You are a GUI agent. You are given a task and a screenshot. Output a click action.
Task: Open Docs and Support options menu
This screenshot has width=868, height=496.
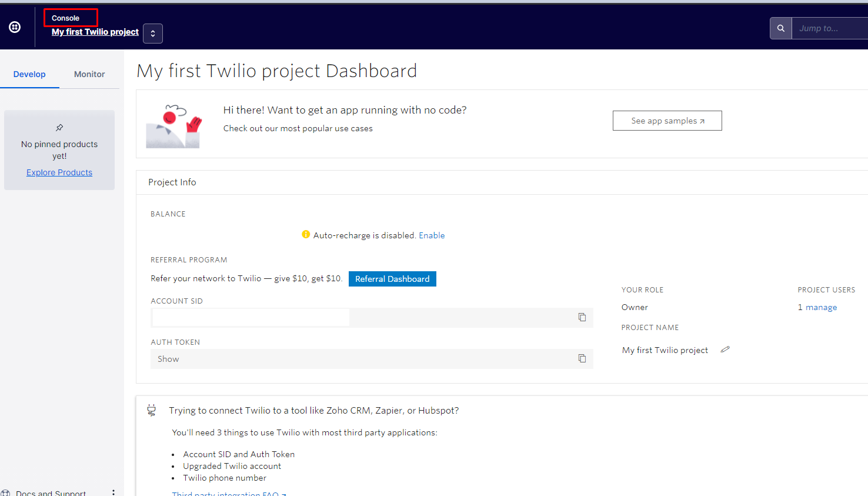113,493
